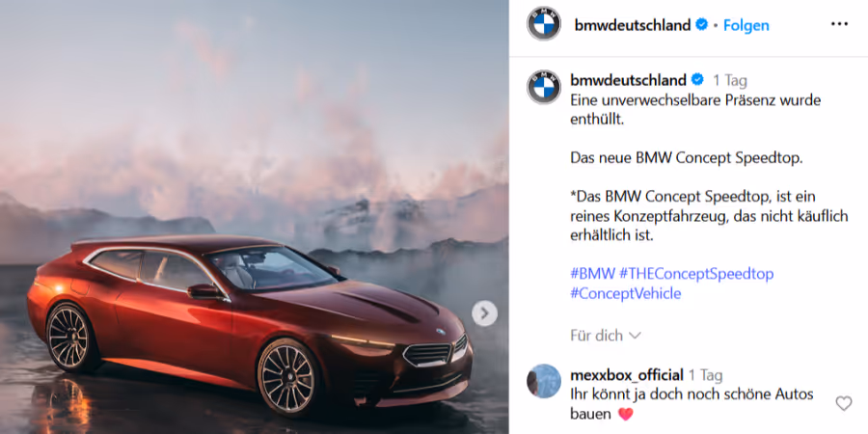The width and height of the screenshot is (868, 434).
Task: Click the verified badge beside caption username
Action: pyautogui.click(x=697, y=80)
